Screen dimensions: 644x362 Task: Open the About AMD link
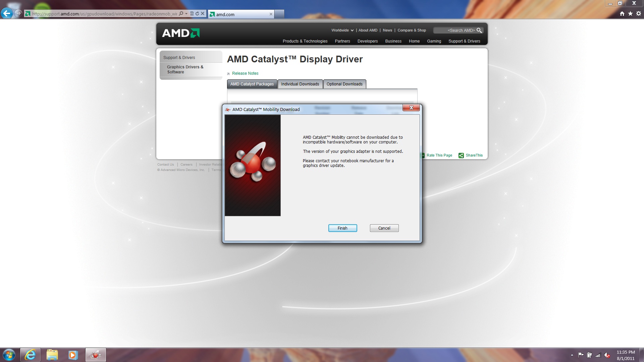coord(368,30)
